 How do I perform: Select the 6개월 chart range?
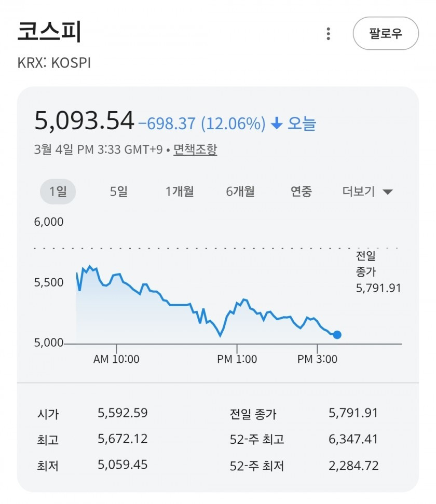[x=240, y=192]
